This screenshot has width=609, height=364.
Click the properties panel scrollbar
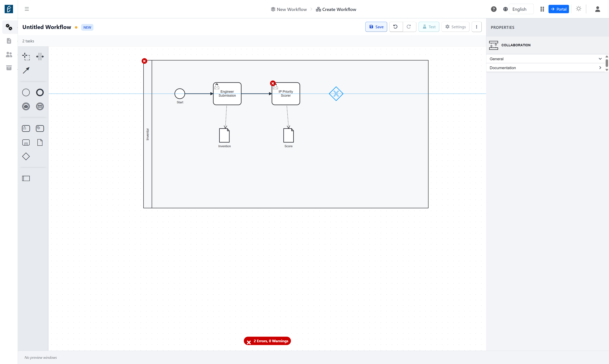[x=607, y=63]
